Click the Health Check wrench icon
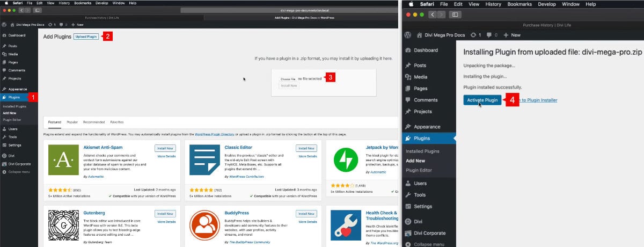 click(x=345, y=225)
